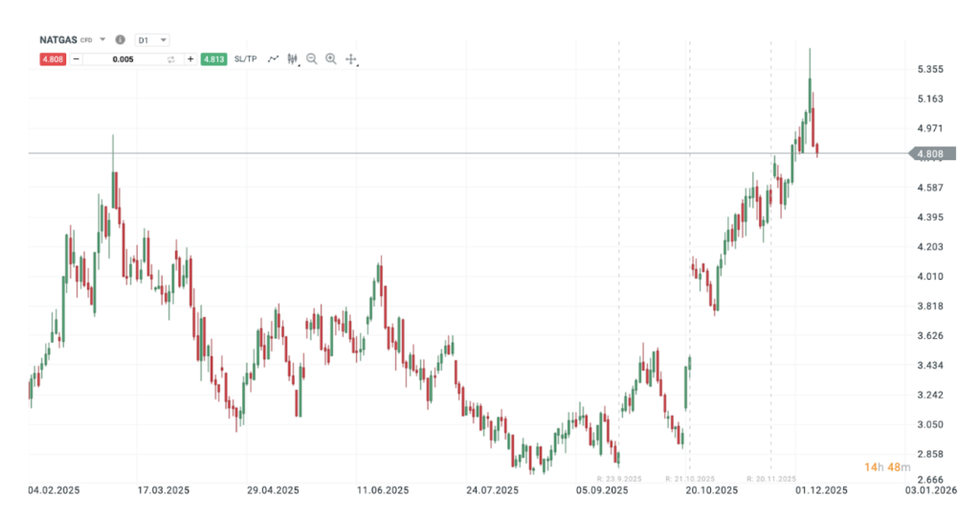This screenshot has width=980, height=520.
Task: Open the line chart drawing tool
Action: pyautogui.click(x=273, y=59)
